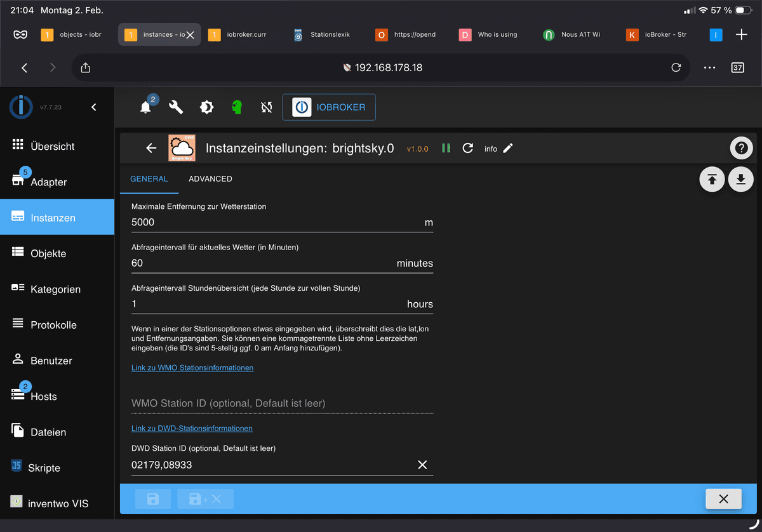This screenshot has height=532, width=762.
Task: Click the save and close button
Action: [205, 499]
